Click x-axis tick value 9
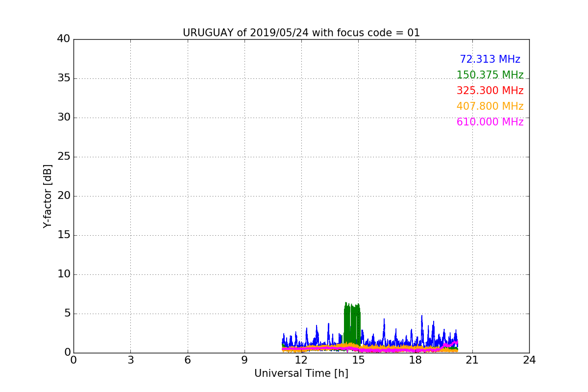 [245, 360]
